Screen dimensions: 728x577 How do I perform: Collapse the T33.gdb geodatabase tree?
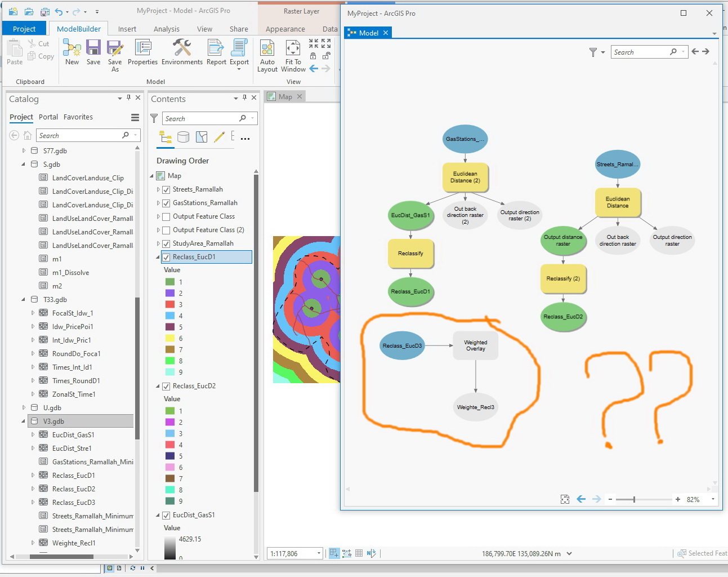(x=24, y=299)
